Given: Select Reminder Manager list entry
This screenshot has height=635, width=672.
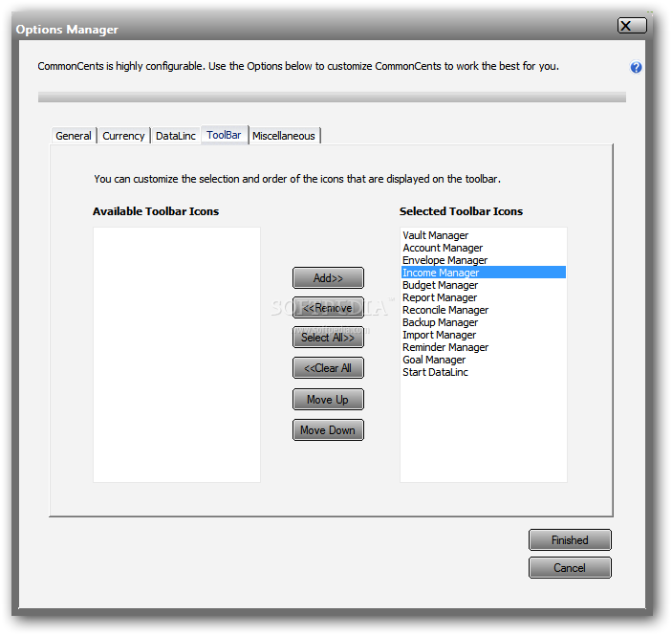Looking at the screenshot, I should click(484, 347).
